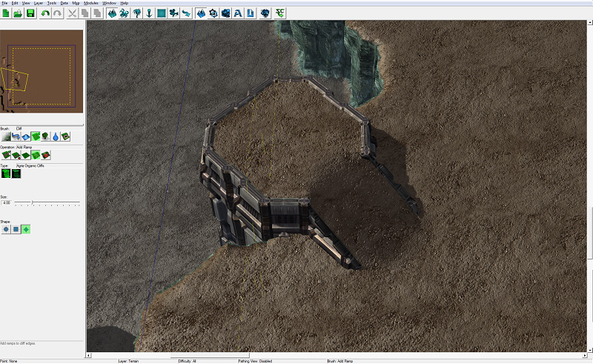The image size is (593, 364).
Task: Click the minimap preview
Action: pos(42,71)
